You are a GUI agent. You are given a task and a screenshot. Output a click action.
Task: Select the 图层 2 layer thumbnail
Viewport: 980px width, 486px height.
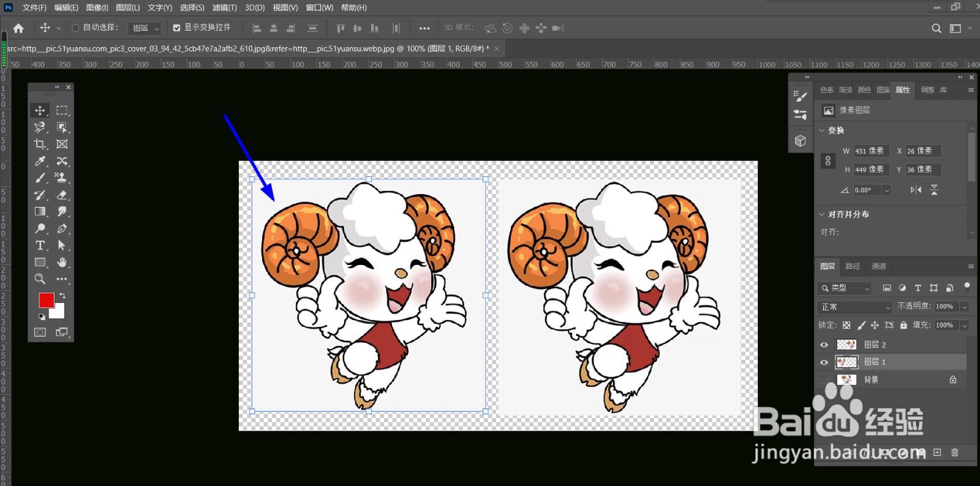(x=846, y=345)
